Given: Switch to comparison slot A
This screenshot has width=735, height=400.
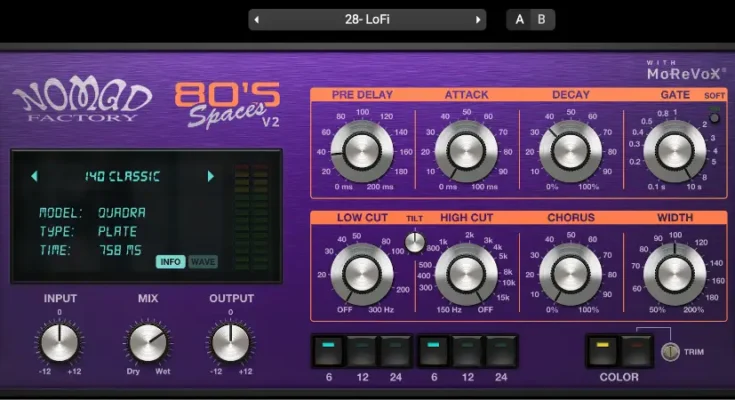Looking at the screenshot, I should [520, 19].
